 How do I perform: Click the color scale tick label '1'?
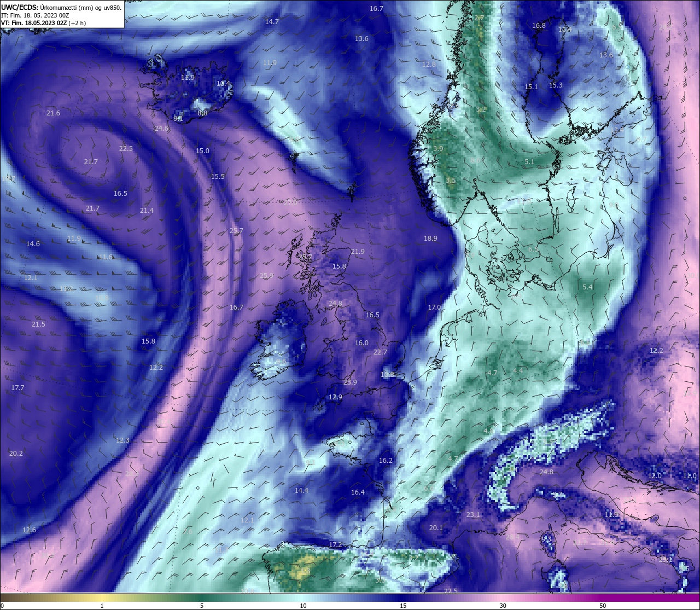(102, 606)
